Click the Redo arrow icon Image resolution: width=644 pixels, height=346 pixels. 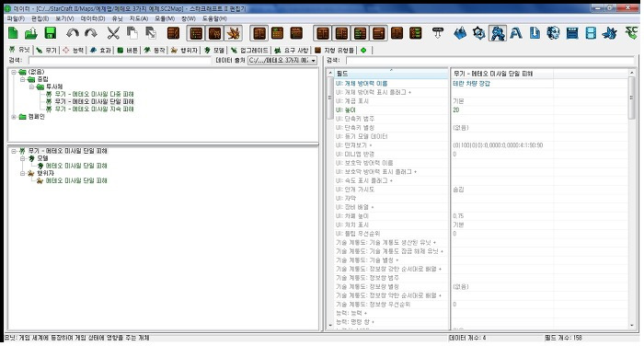click(x=91, y=33)
